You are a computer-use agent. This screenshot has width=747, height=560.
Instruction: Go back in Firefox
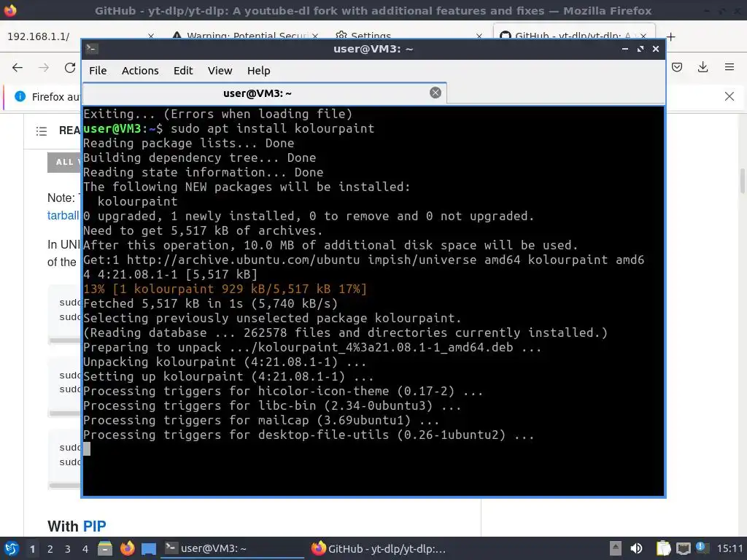click(18, 68)
